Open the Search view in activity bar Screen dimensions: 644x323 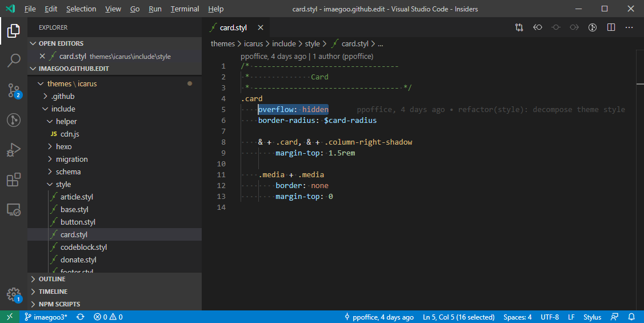tap(14, 61)
